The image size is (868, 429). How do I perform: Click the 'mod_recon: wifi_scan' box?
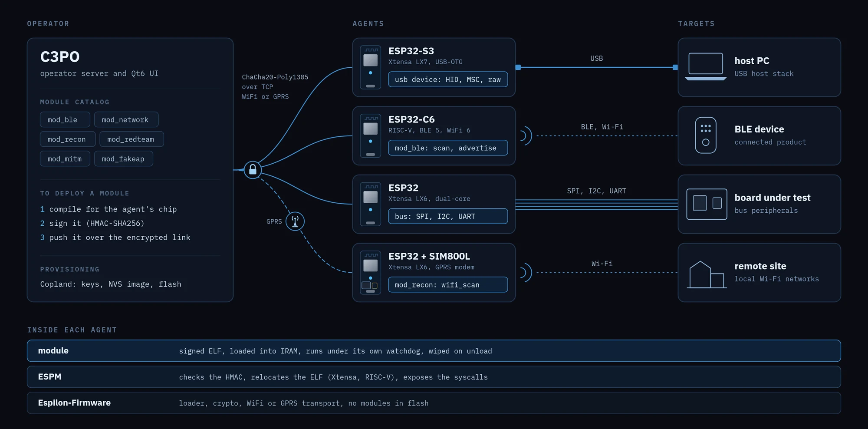(448, 284)
